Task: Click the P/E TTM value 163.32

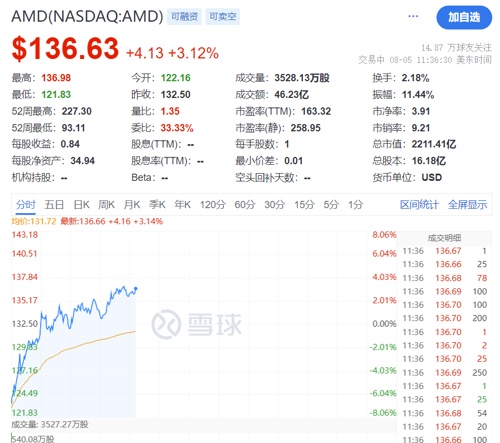Action: pyautogui.click(x=316, y=111)
